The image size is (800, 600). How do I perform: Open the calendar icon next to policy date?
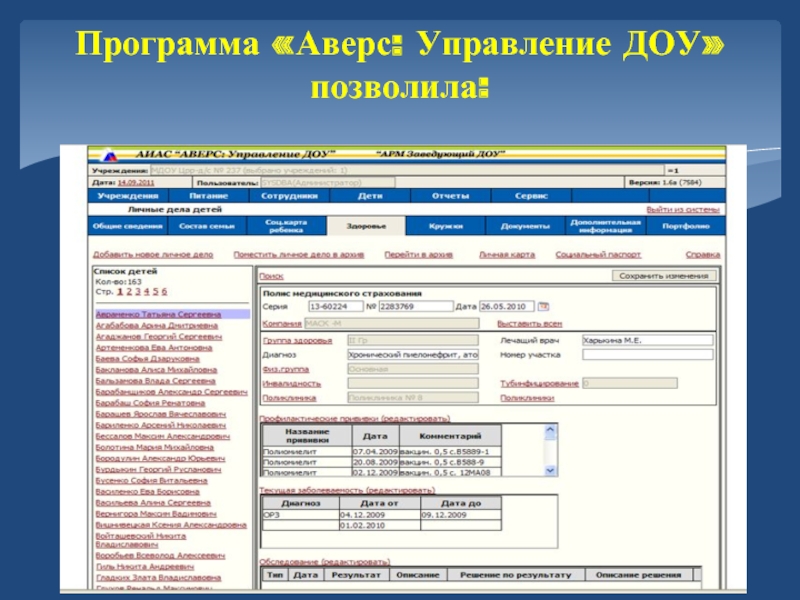pos(543,306)
